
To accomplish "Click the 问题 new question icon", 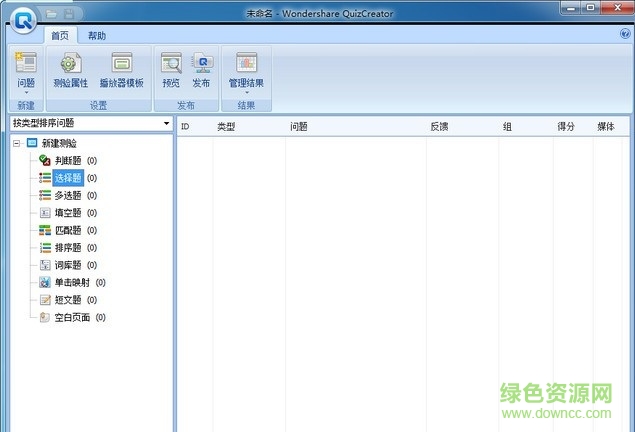I will pos(26,63).
